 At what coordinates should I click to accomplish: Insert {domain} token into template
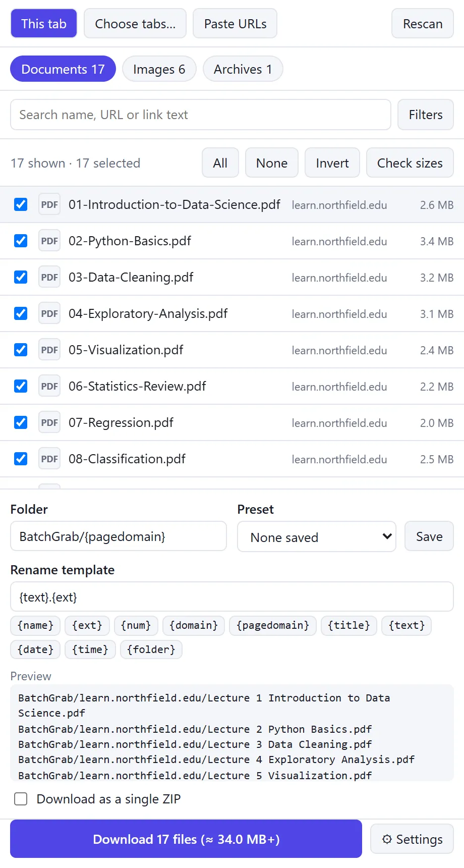194,625
